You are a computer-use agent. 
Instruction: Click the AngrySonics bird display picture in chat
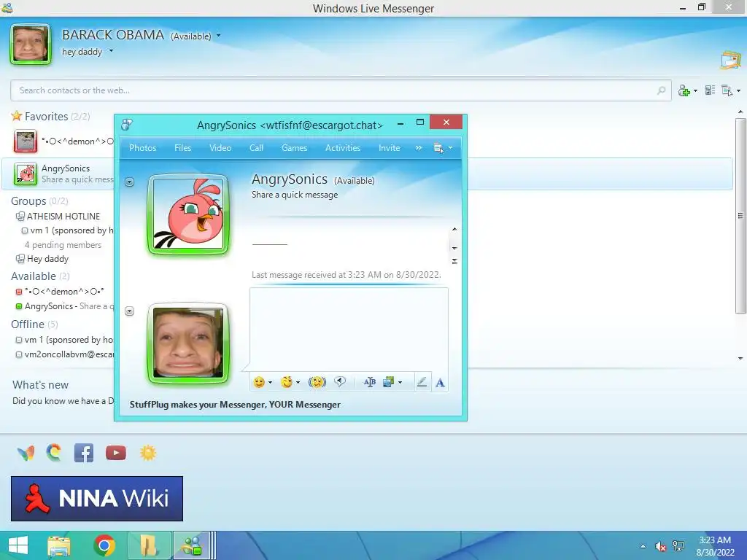(188, 214)
